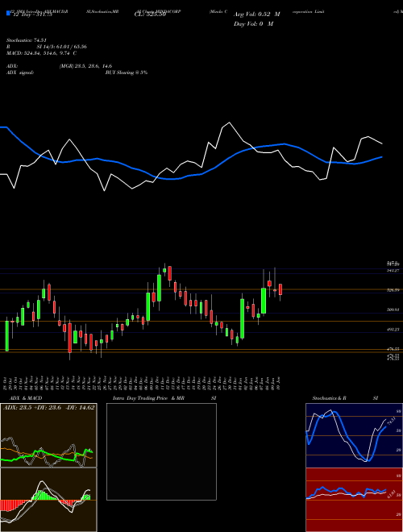Open the MACD histogram chart panel
The height and width of the screenshot is (532, 403).
[x=48, y=500]
